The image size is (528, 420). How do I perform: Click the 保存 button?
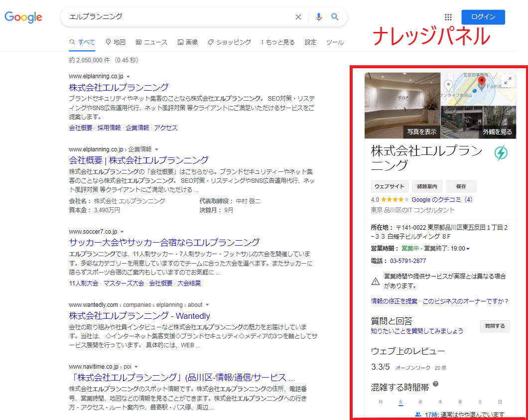461,186
